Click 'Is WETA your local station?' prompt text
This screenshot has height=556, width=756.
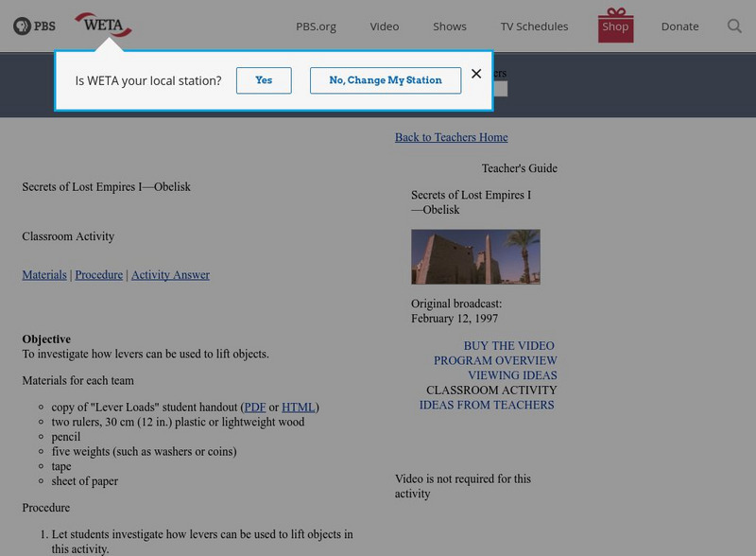[148, 80]
